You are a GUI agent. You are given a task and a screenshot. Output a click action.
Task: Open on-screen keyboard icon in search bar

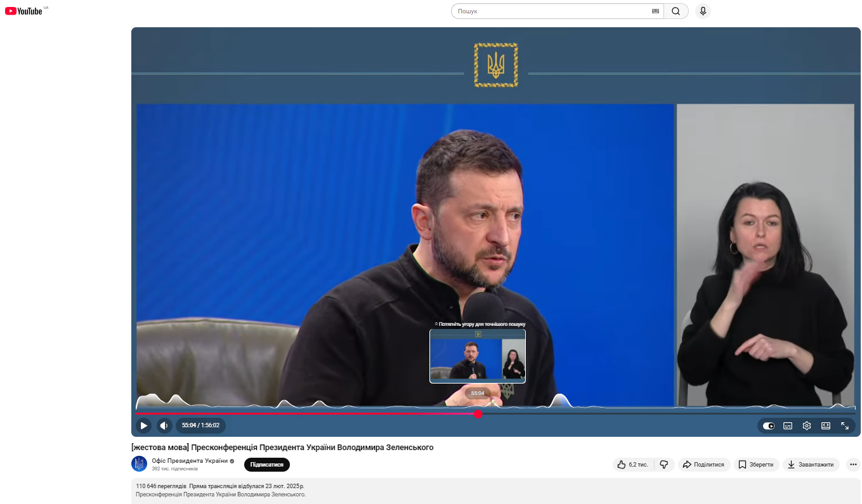point(655,11)
